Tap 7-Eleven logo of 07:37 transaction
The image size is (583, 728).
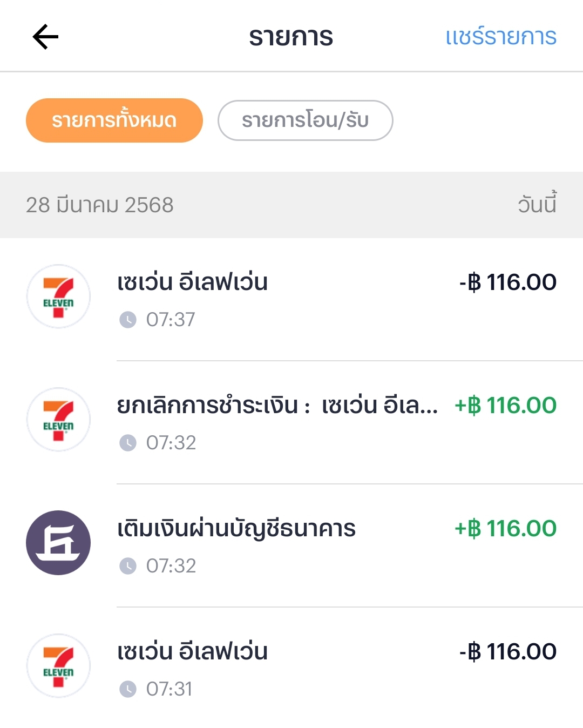pyautogui.click(x=58, y=296)
